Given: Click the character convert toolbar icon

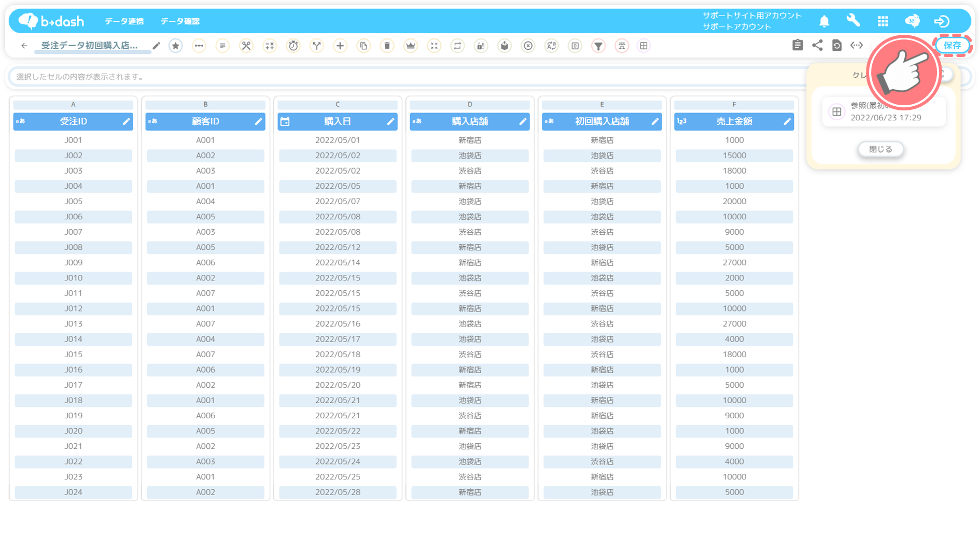Looking at the screenshot, I should pyautogui.click(x=552, y=46).
